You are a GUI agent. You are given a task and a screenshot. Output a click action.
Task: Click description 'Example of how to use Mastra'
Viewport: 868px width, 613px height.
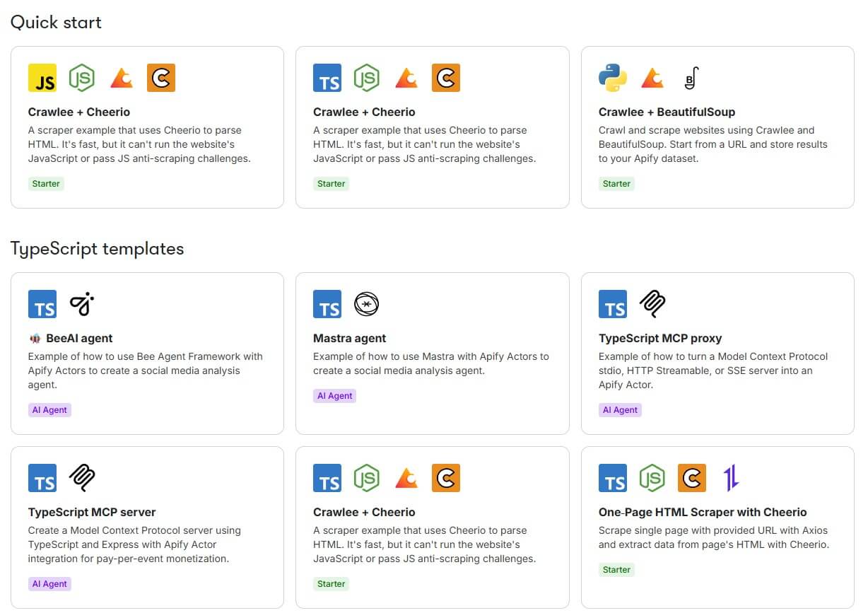tap(430, 363)
